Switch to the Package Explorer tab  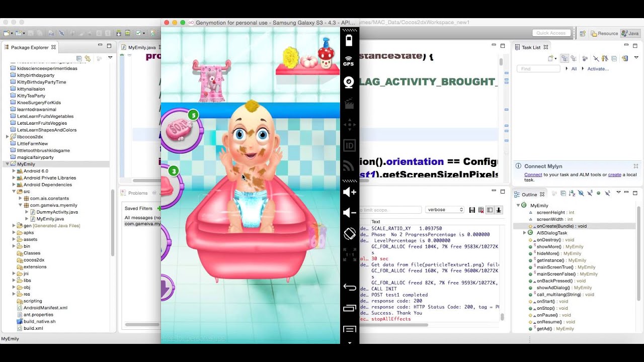coord(30,47)
